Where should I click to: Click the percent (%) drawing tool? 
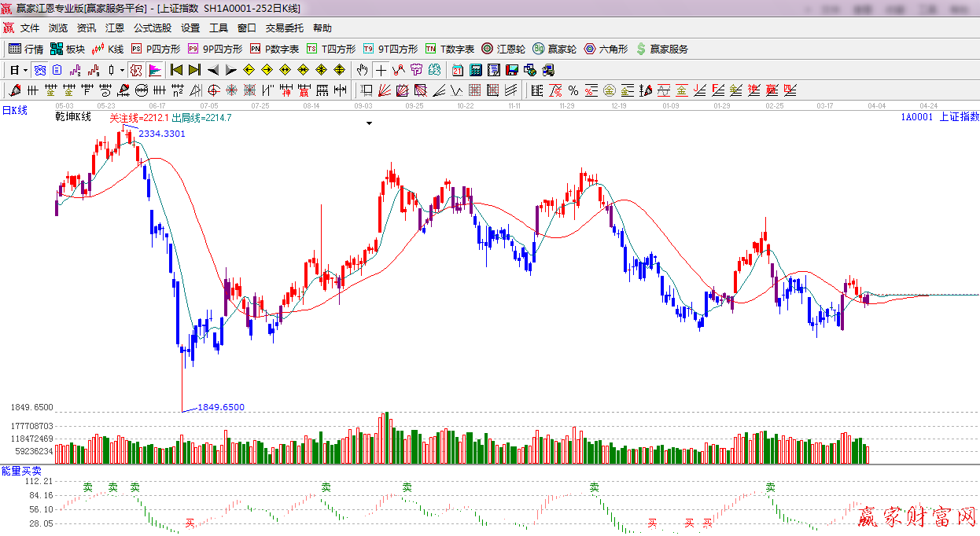573,90
